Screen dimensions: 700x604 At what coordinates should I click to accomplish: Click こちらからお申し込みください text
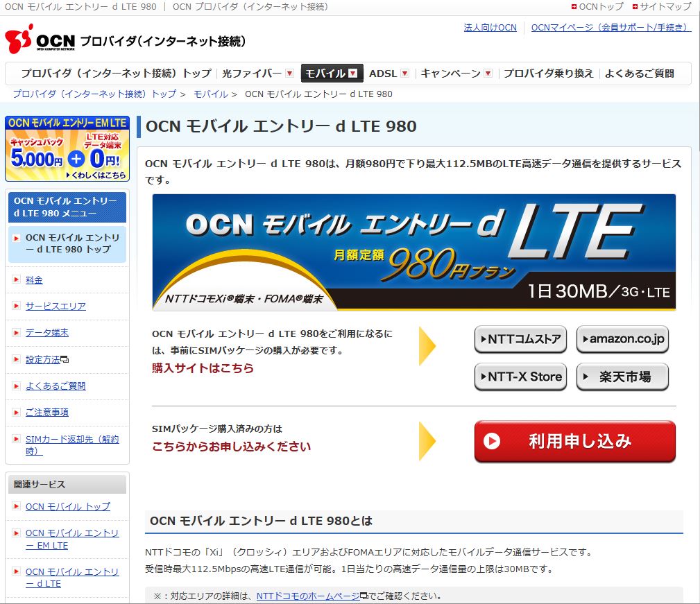pyautogui.click(x=231, y=447)
